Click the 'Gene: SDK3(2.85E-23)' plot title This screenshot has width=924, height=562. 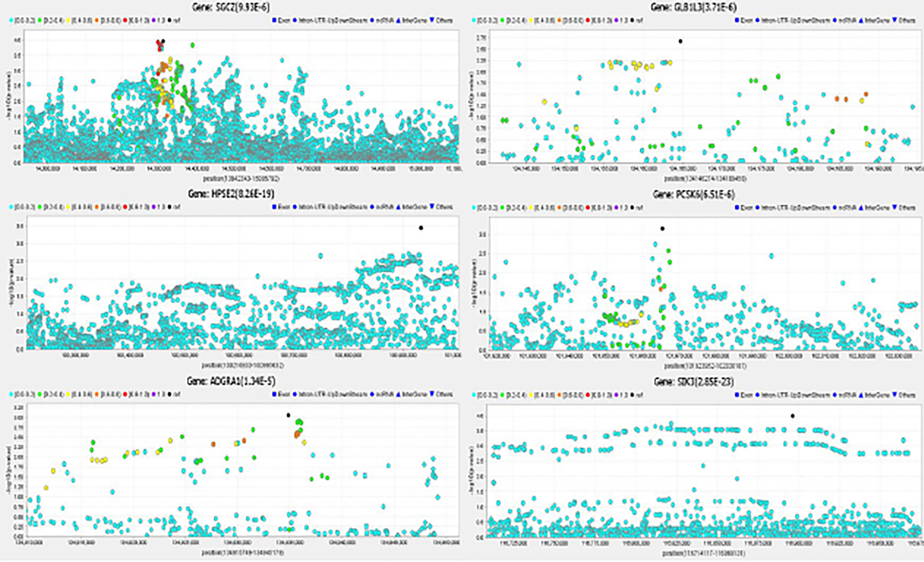pyautogui.click(x=694, y=381)
